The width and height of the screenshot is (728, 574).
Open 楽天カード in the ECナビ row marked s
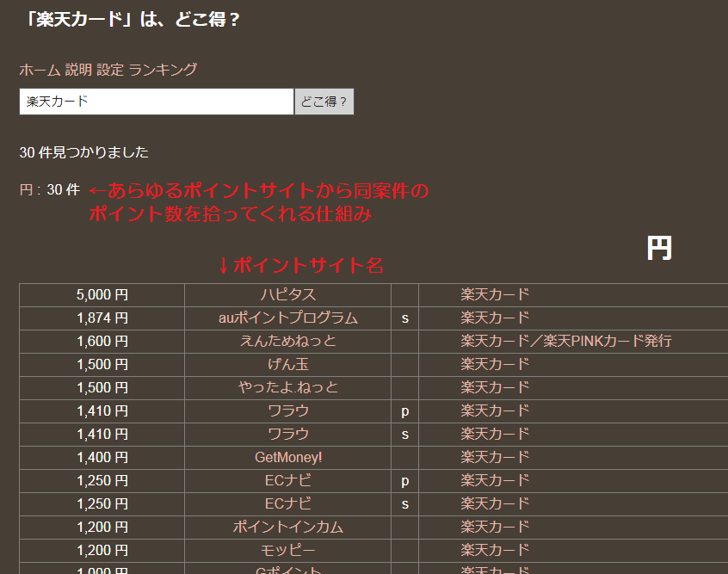[495, 504]
